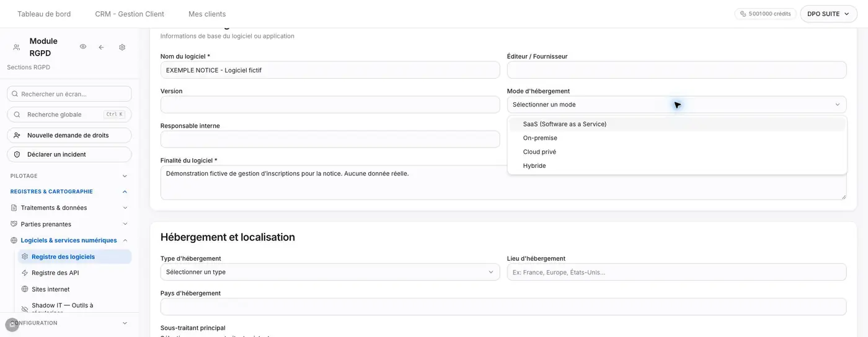Click the add-user icon on Nouvelle demande de droits

tap(17, 135)
